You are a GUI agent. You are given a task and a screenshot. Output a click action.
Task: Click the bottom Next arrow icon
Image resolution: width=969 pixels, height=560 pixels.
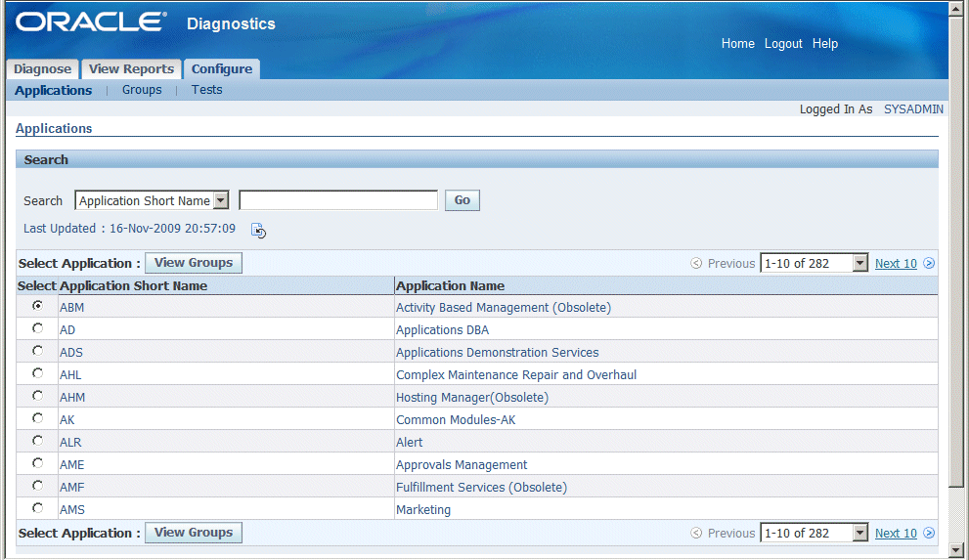click(929, 533)
